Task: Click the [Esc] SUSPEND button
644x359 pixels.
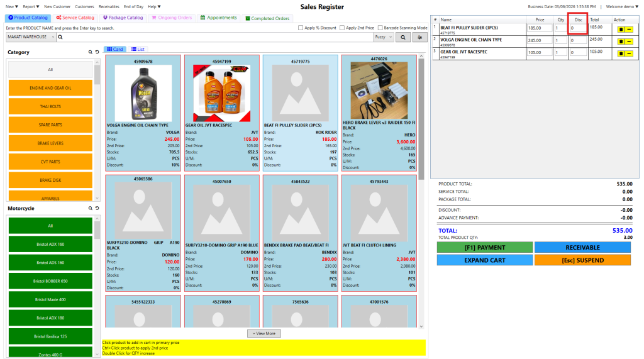Action: (x=582, y=260)
